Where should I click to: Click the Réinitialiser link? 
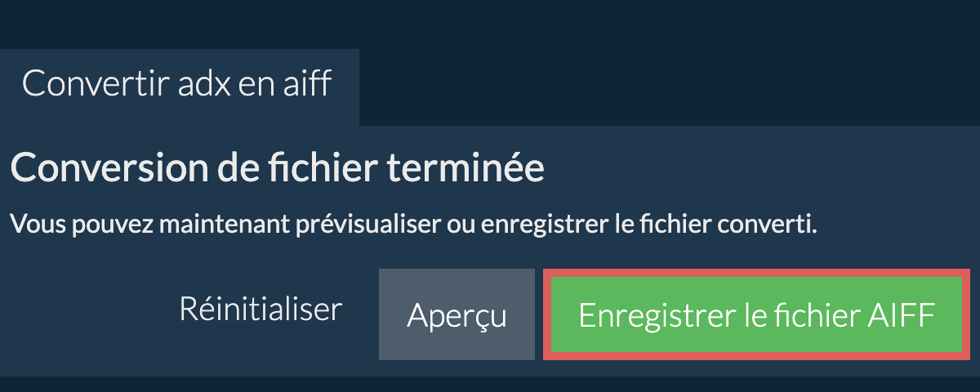[260, 310]
